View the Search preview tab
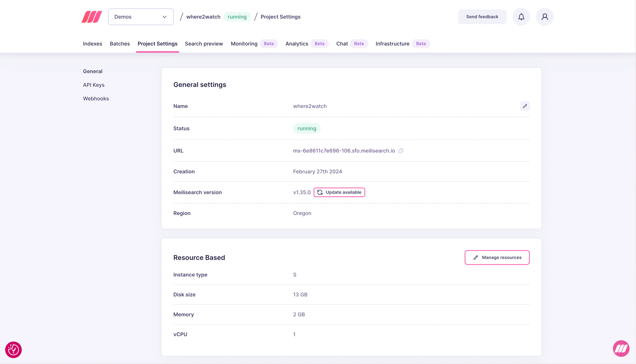 tap(204, 43)
